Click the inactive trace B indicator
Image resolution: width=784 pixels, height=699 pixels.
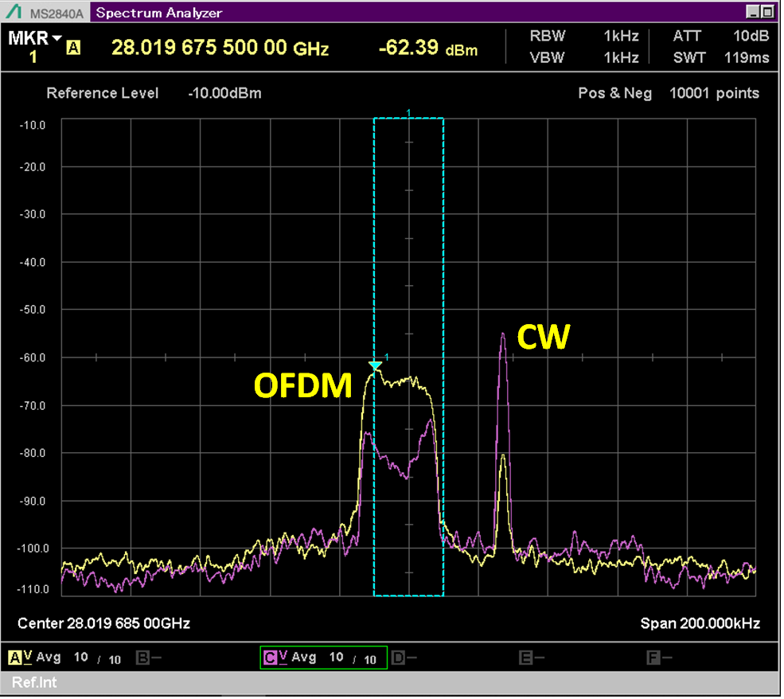coord(143,658)
